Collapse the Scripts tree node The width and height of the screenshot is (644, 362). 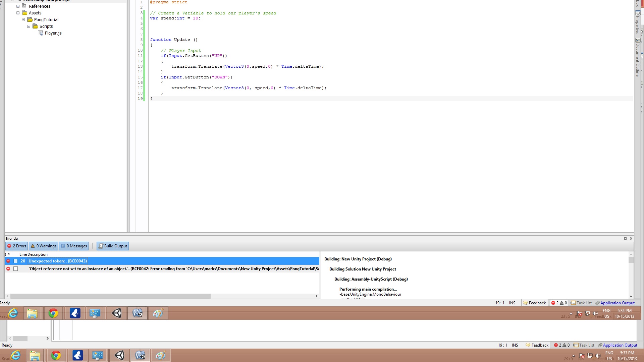tap(29, 26)
